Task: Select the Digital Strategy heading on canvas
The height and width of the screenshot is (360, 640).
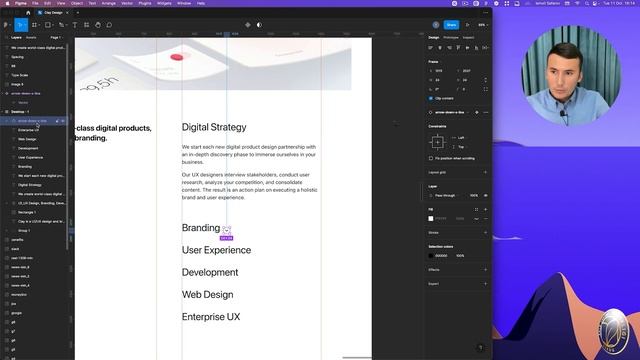Action: (x=214, y=127)
